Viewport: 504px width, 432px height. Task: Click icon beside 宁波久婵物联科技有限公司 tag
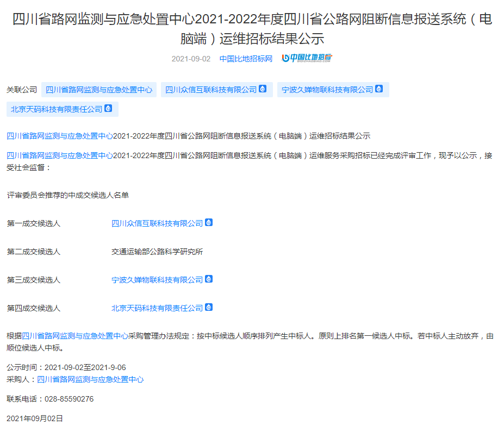point(379,89)
